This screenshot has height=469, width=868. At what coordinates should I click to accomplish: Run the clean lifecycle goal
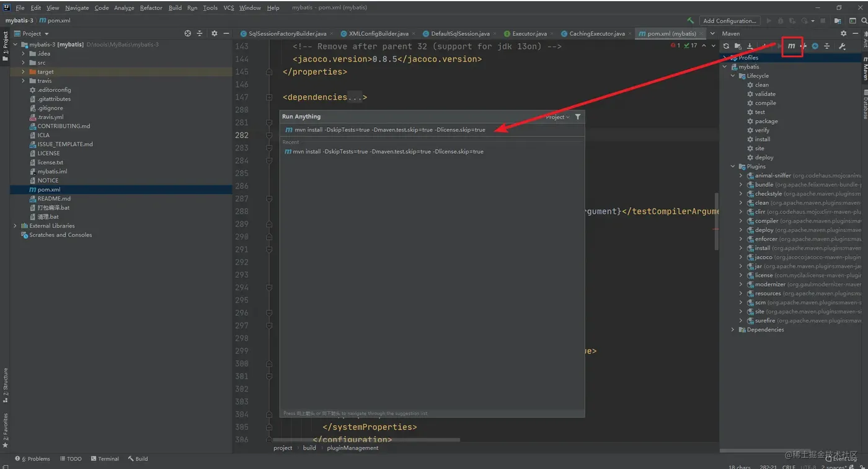762,85
